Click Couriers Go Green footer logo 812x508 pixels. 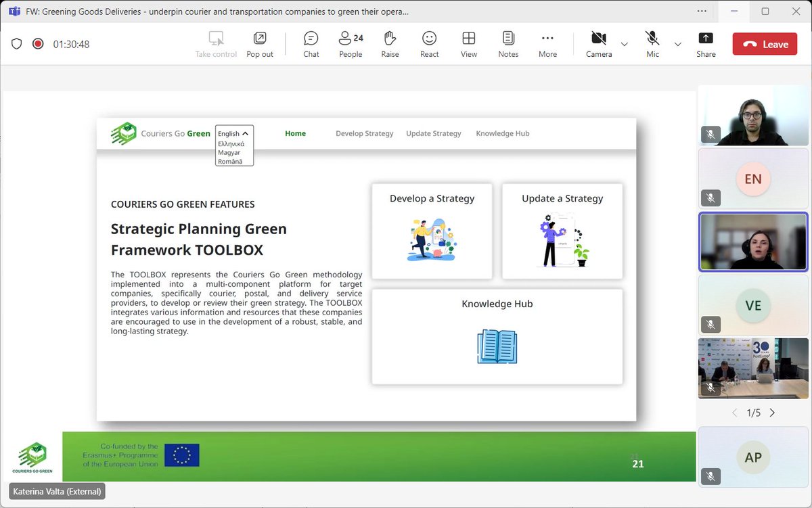(32, 459)
